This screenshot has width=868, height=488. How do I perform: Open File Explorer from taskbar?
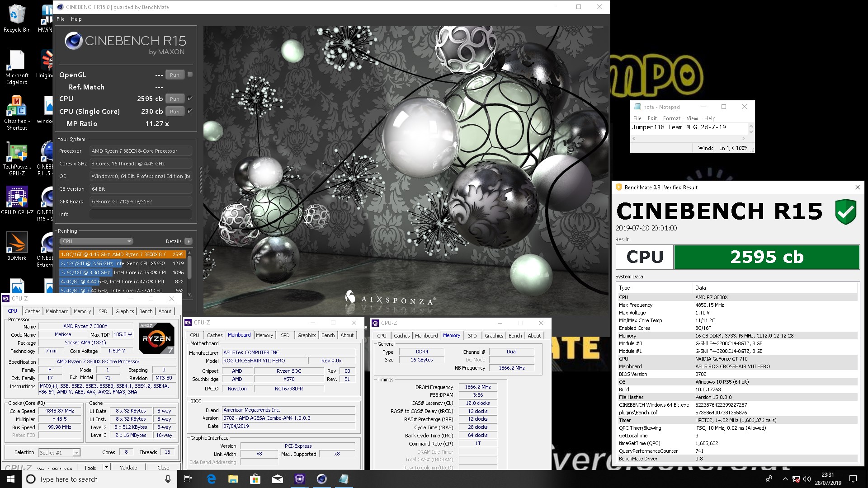click(233, 479)
